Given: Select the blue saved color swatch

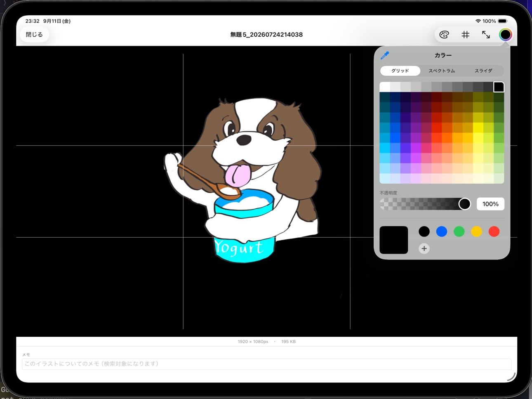Looking at the screenshot, I should 442,231.
